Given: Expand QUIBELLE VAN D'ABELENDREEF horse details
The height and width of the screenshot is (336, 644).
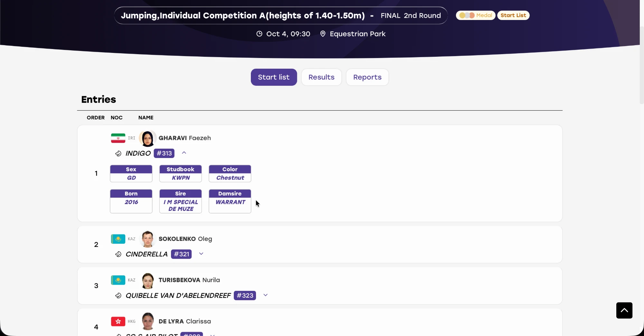Looking at the screenshot, I should point(266,295).
